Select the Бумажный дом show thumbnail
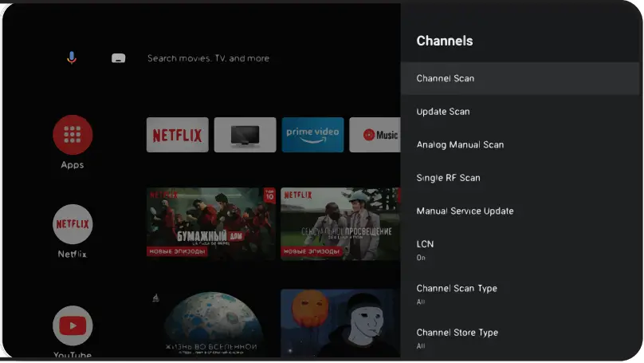Screen dimensions: 644x363 pyautogui.click(x=211, y=223)
